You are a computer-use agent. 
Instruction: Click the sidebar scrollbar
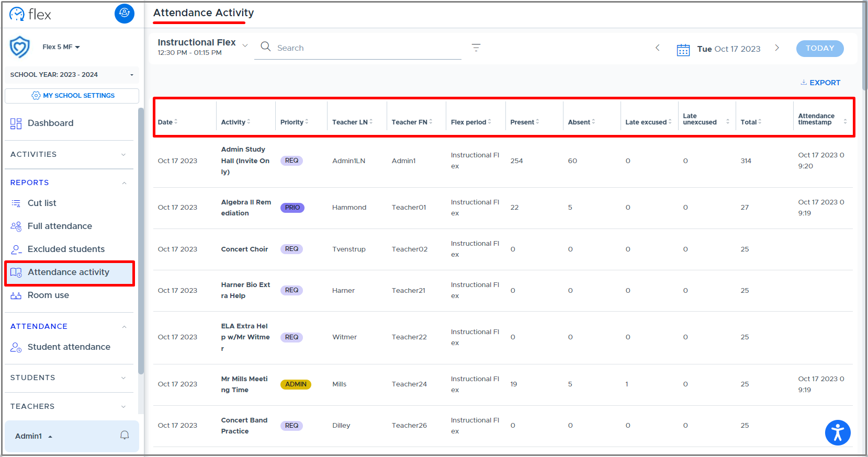click(x=141, y=241)
